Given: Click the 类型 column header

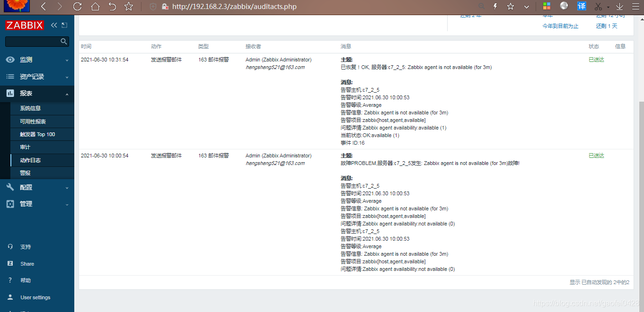Looking at the screenshot, I should 203,46.
